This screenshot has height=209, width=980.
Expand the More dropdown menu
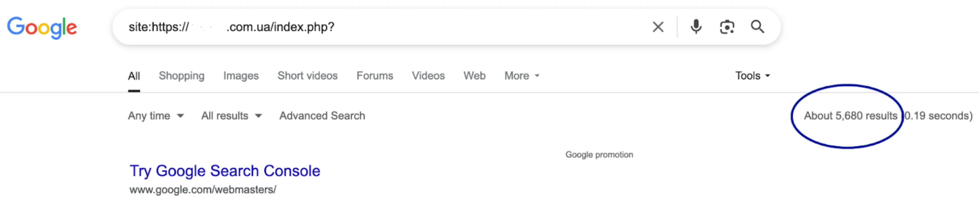[x=522, y=76]
